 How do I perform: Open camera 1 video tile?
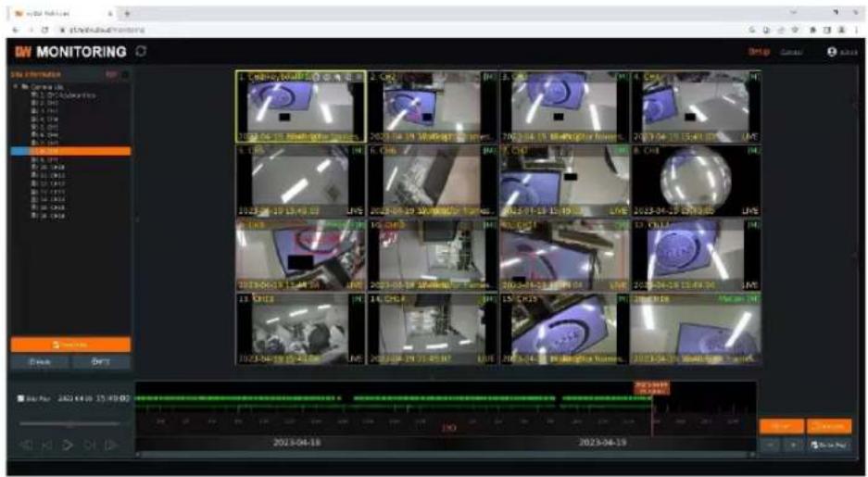tap(300, 107)
